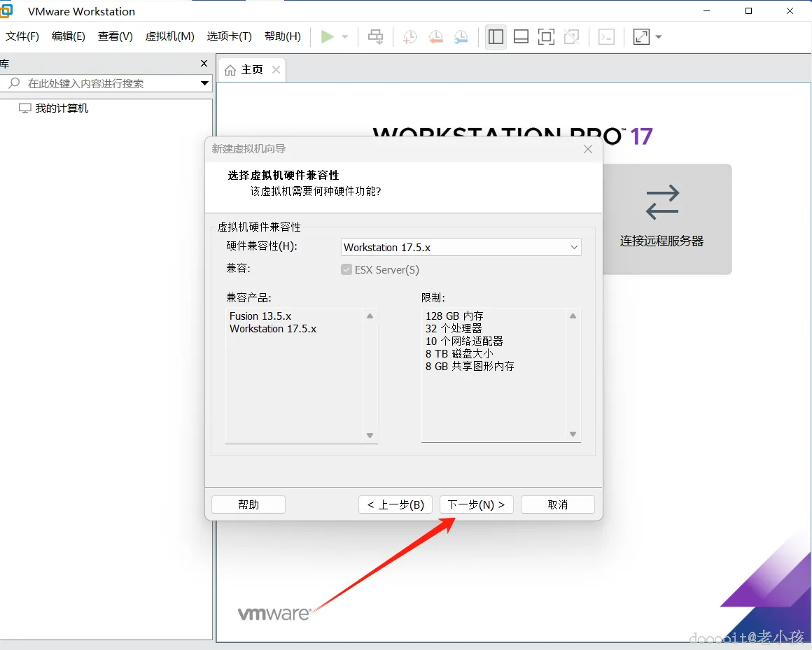This screenshot has width=812, height=650.
Task: Show the thumbnail bar icon
Action: 521,36
